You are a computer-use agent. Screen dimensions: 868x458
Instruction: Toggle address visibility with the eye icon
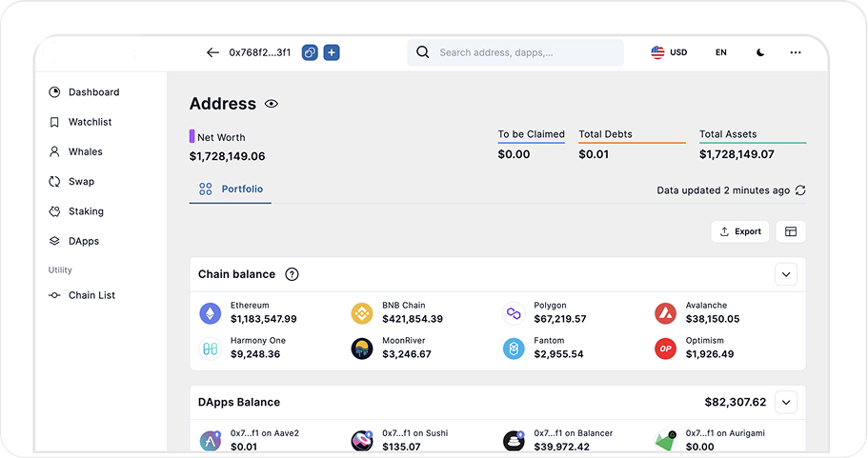point(272,104)
